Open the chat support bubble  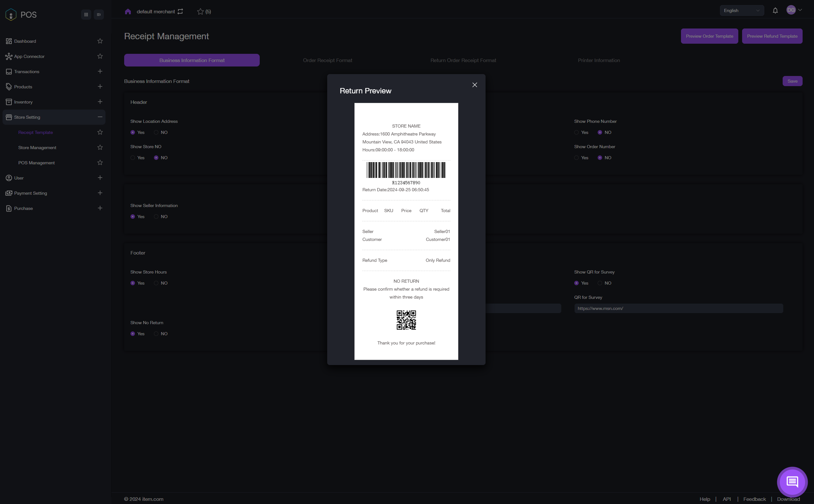point(792,481)
